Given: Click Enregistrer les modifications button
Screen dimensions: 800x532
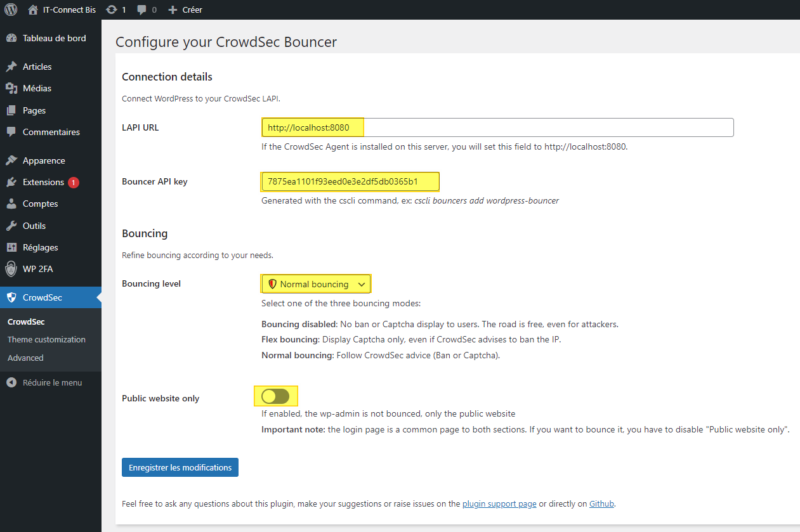Looking at the screenshot, I should pyautogui.click(x=180, y=467).
